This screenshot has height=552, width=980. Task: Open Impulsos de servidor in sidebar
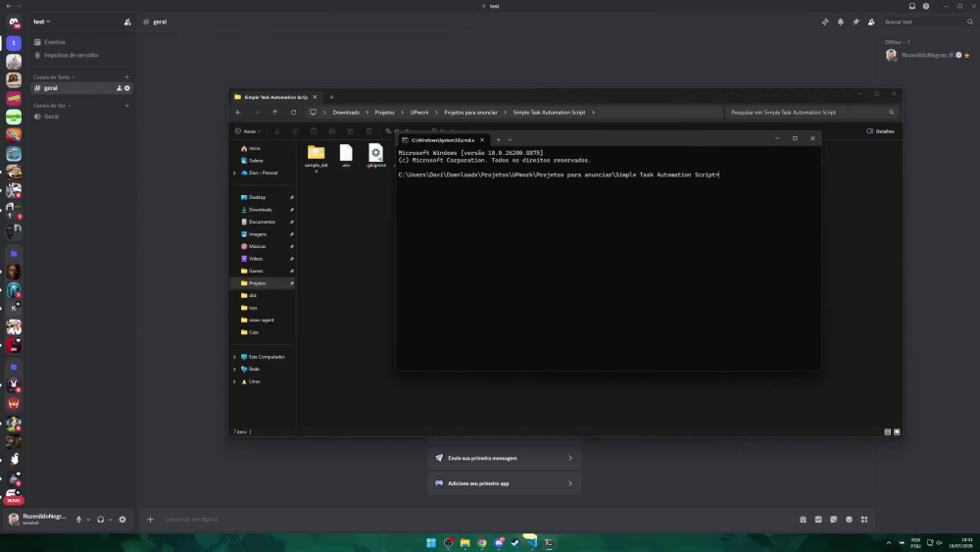80,55
